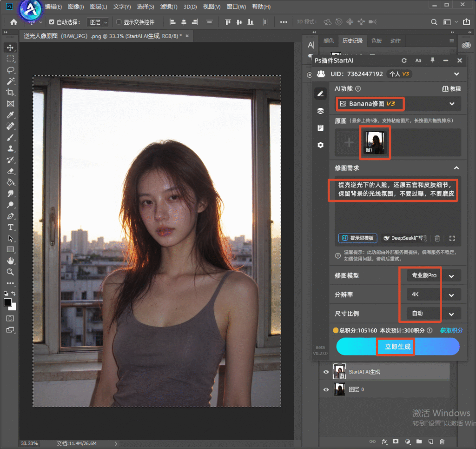Open the StartAI layers sidebar icon

321,111
